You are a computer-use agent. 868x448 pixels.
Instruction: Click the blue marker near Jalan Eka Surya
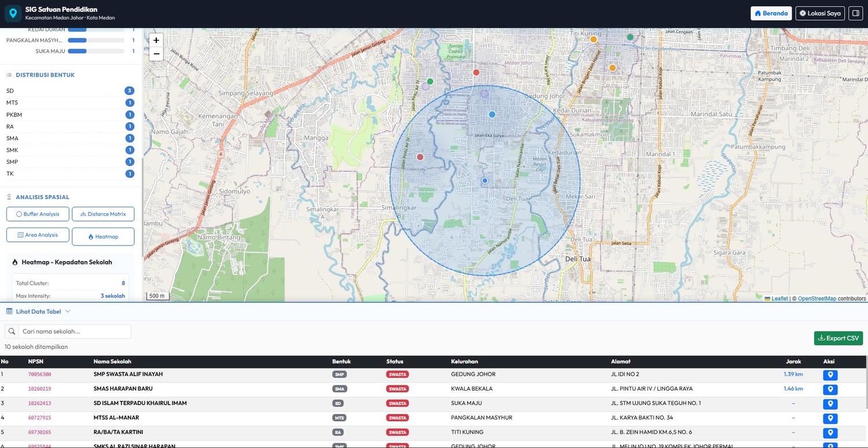point(492,115)
